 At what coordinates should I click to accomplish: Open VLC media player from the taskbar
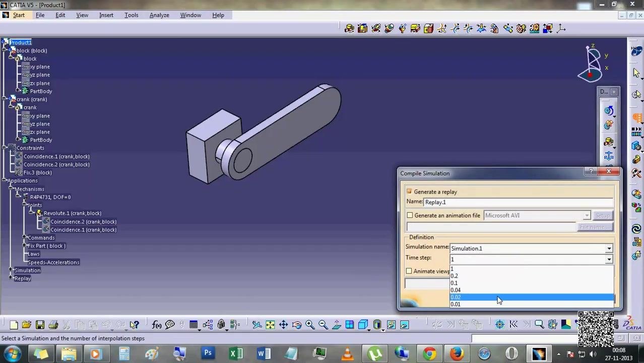(x=347, y=353)
